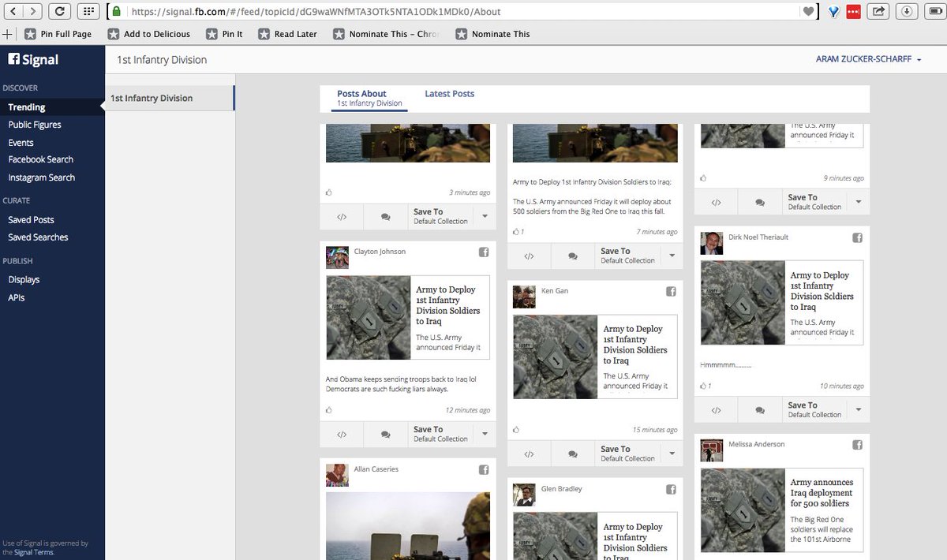
Task: Reload the page with the refresh icon
Action: point(59,11)
